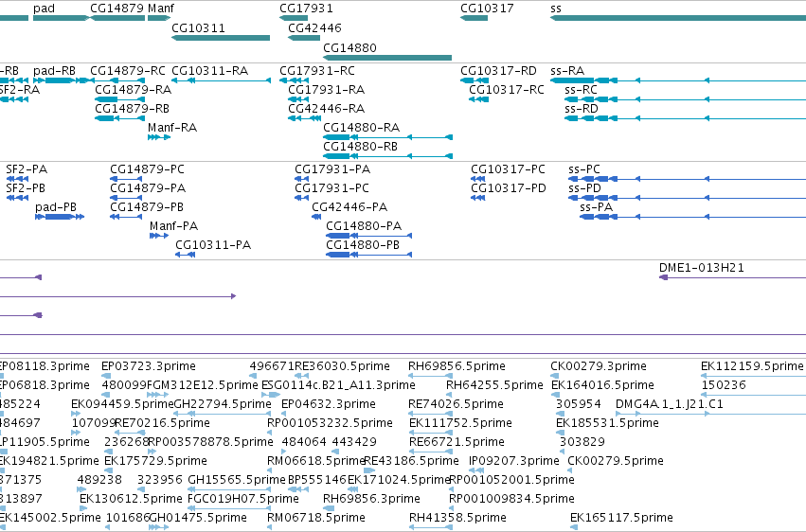Select EST RH69856.5prime
This screenshot has width=806, height=532.
click(x=457, y=366)
